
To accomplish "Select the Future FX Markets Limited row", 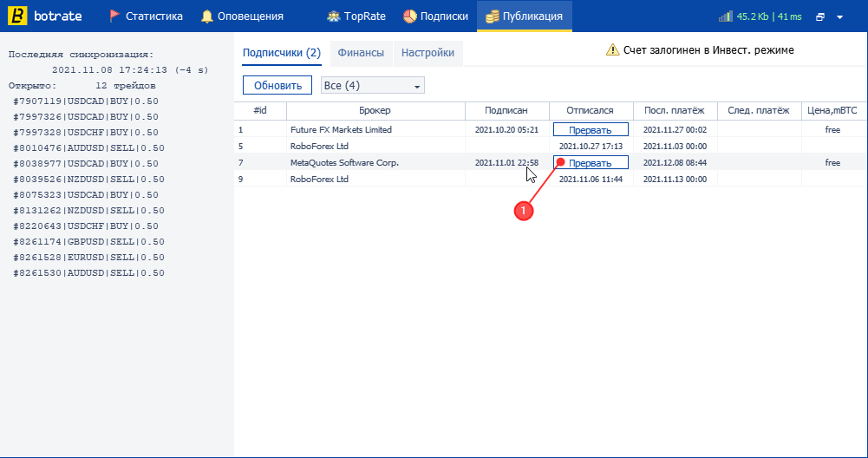I will tap(550, 129).
